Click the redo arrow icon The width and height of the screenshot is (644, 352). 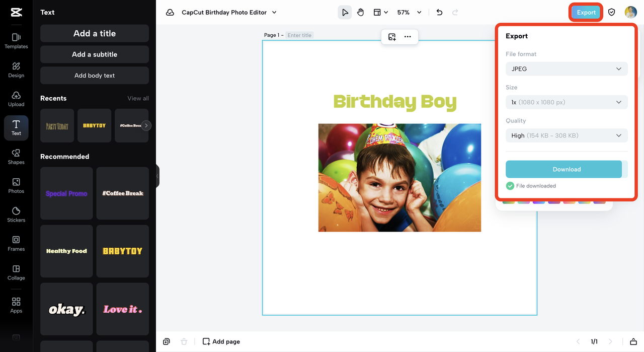455,13
